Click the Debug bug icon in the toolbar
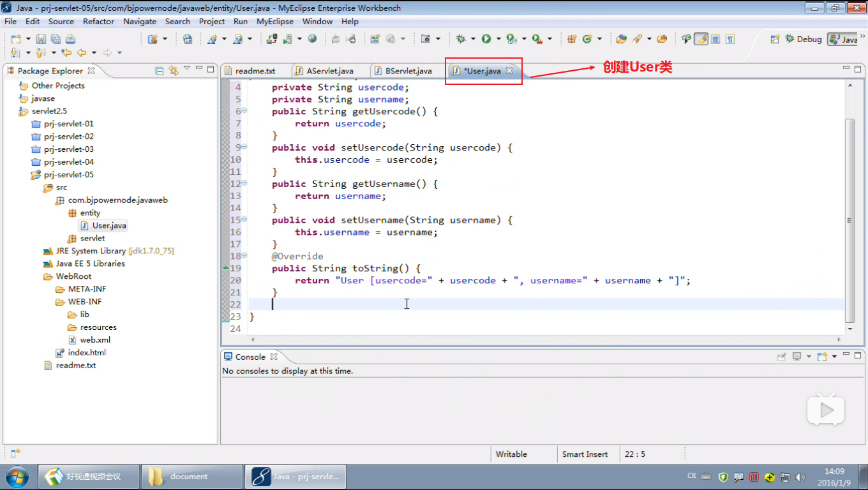 pos(461,39)
